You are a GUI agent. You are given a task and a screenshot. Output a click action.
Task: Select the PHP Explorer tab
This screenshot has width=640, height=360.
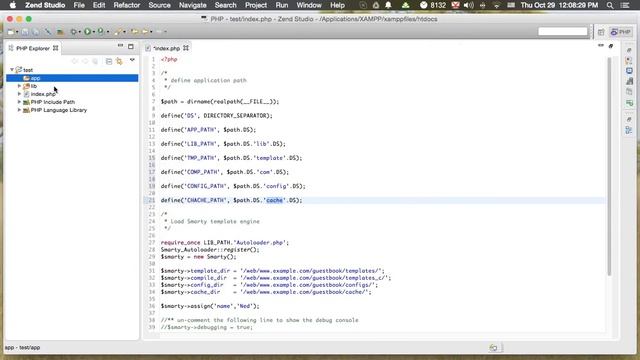pyautogui.click(x=33, y=48)
